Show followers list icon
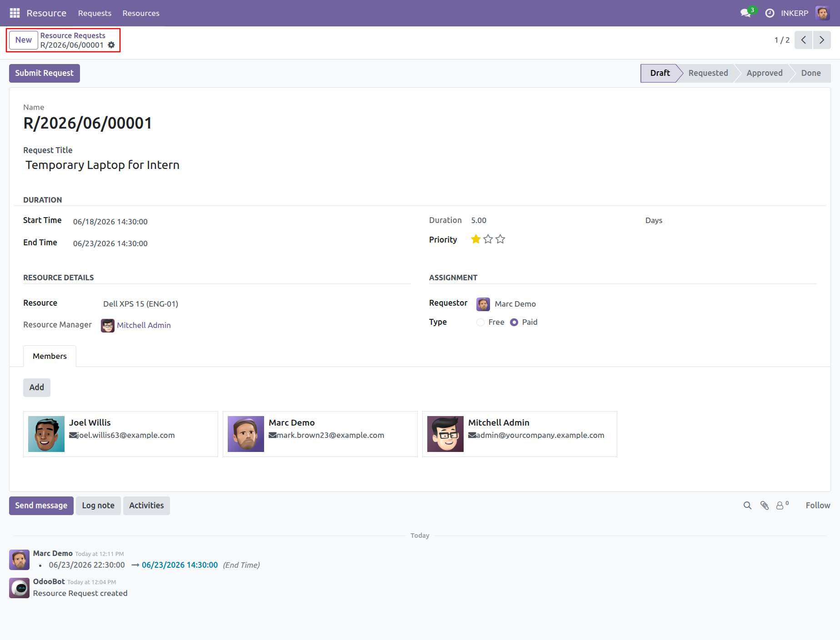The image size is (840, 640). tap(782, 506)
